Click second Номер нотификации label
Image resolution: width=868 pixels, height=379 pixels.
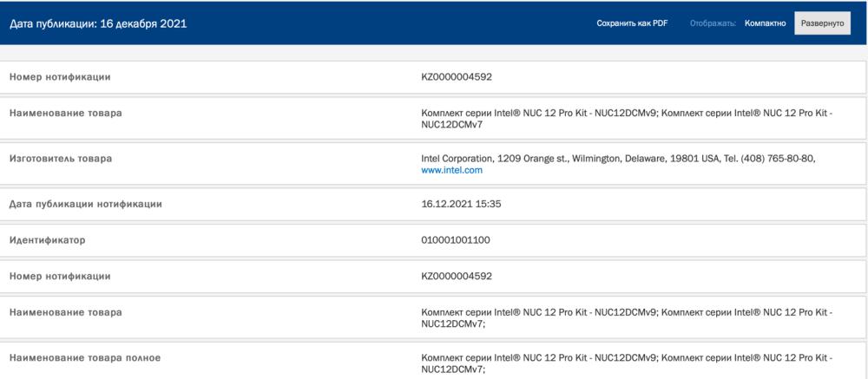pos(60,276)
